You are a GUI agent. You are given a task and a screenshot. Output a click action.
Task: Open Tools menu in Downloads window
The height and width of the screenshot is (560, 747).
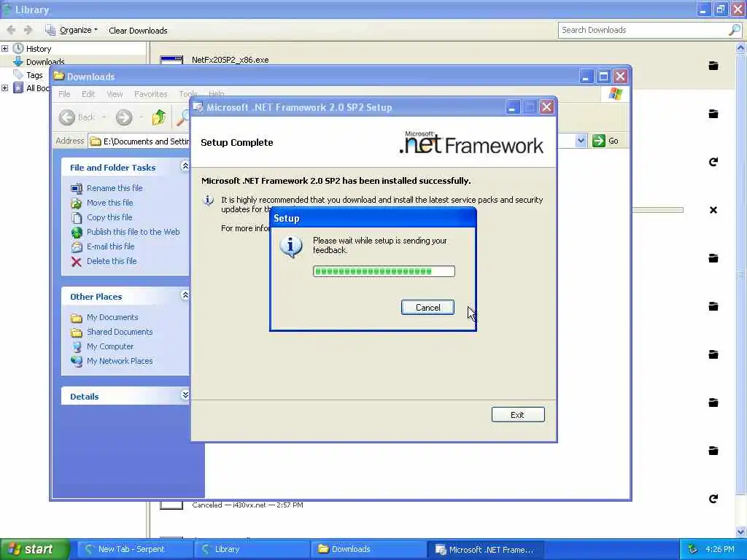click(187, 94)
